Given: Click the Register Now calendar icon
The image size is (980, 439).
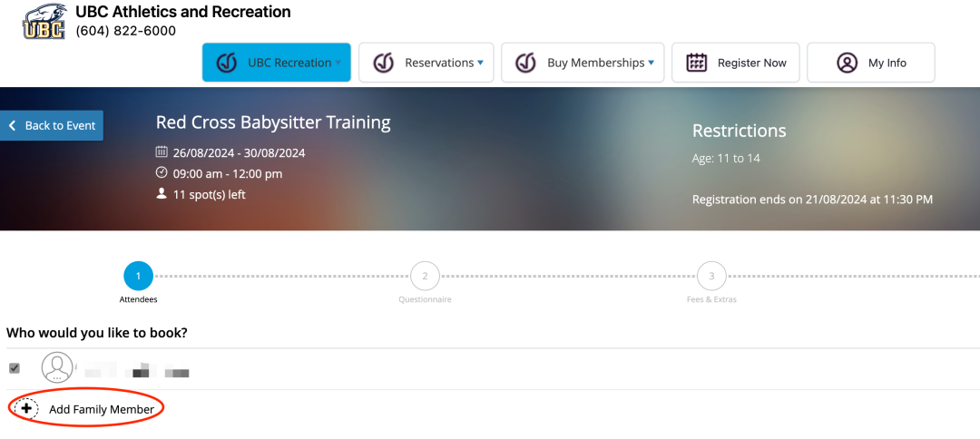Looking at the screenshot, I should tap(696, 63).
